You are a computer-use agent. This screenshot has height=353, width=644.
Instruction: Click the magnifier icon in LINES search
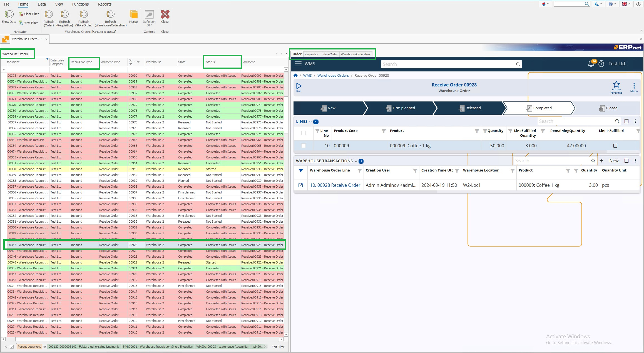click(617, 121)
